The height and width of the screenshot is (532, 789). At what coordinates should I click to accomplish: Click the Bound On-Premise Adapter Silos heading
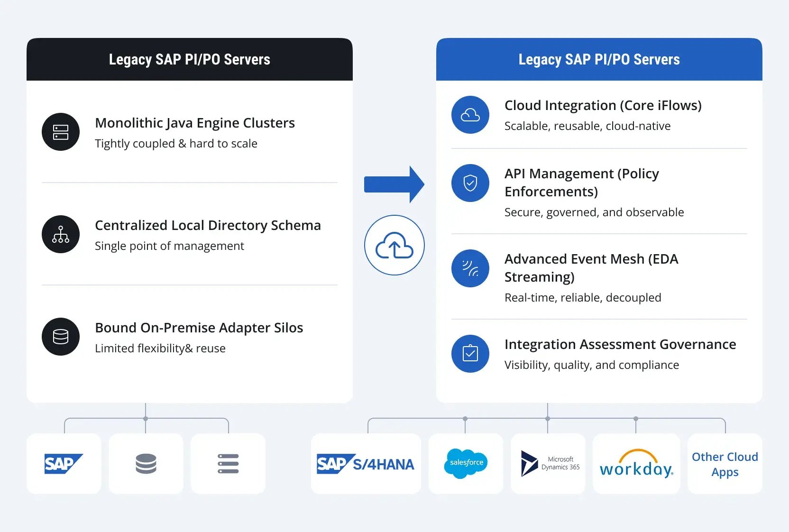click(x=199, y=328)
